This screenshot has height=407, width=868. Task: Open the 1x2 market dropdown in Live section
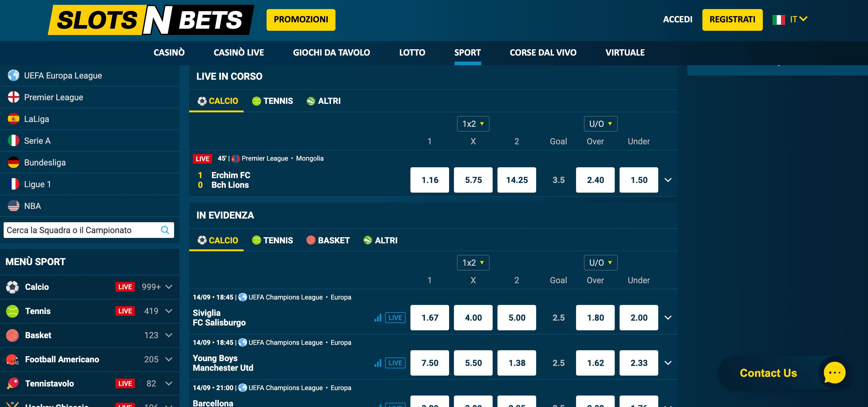pos(473,123)
